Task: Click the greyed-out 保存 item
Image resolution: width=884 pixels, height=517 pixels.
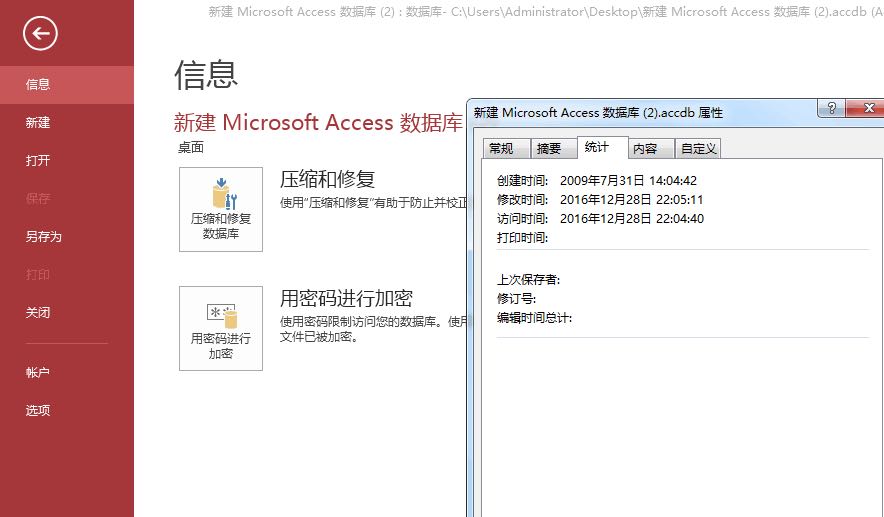Action: click(x=67, y=198)
